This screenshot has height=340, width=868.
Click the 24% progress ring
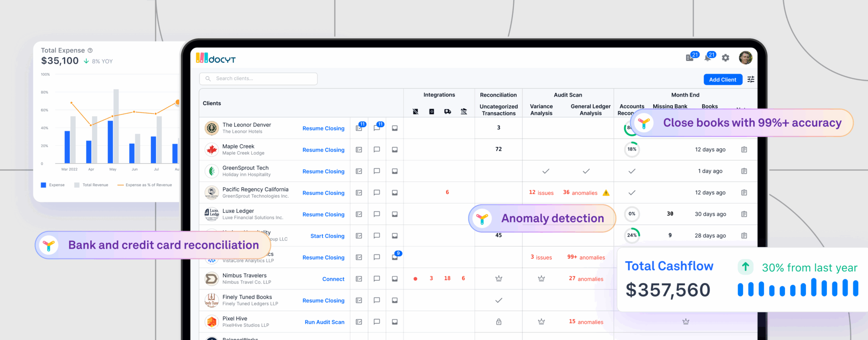[632, 235]
